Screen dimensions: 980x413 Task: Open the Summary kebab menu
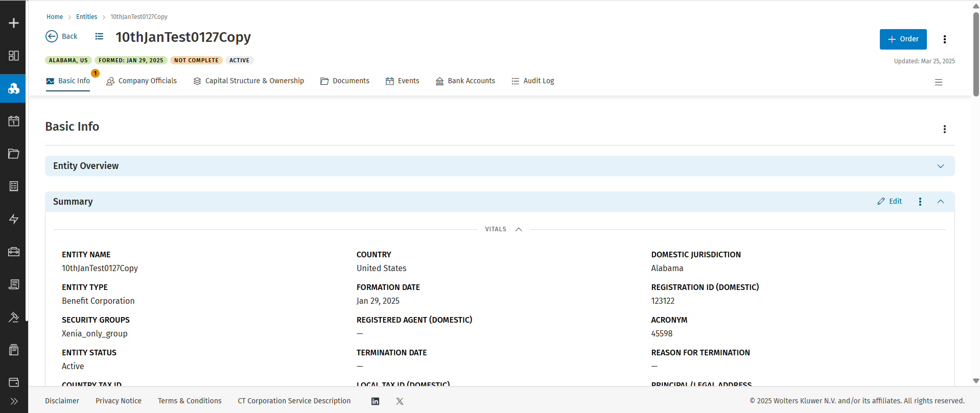920,202
